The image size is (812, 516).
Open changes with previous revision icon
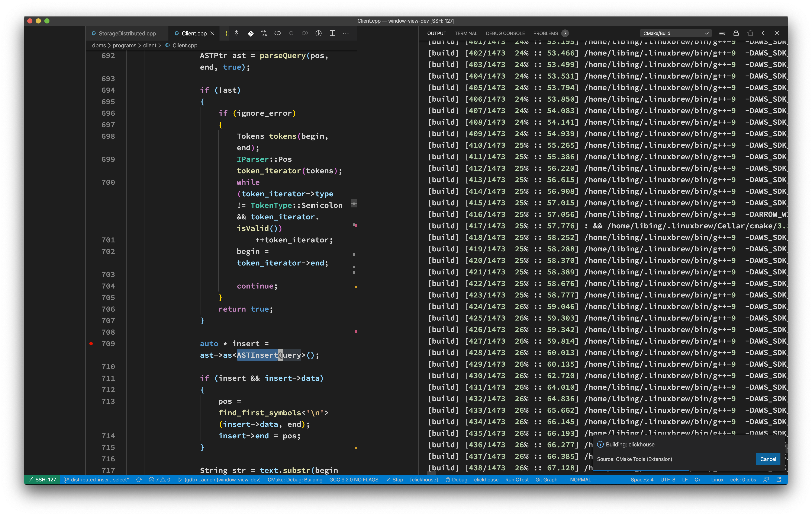277,34
